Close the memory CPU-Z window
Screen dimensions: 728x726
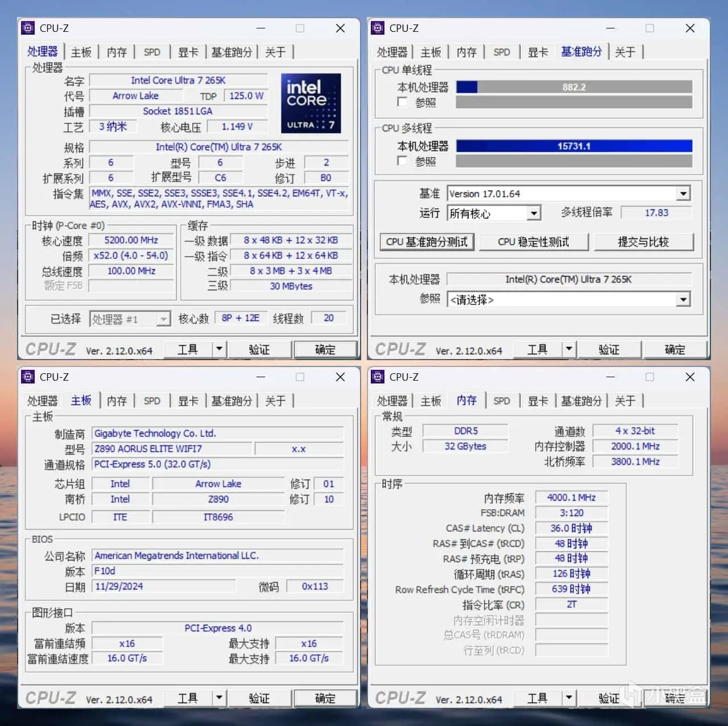point(690,377)
